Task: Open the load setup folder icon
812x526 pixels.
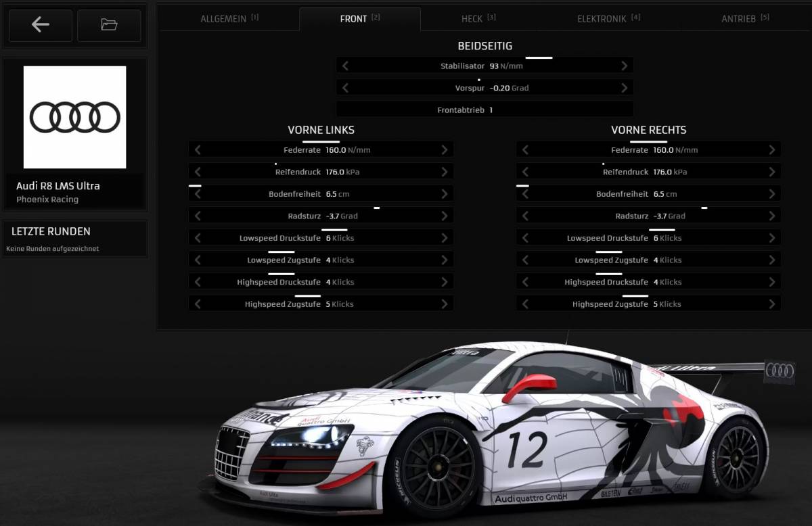Action: pyautogui.click(x=109, y=25)
